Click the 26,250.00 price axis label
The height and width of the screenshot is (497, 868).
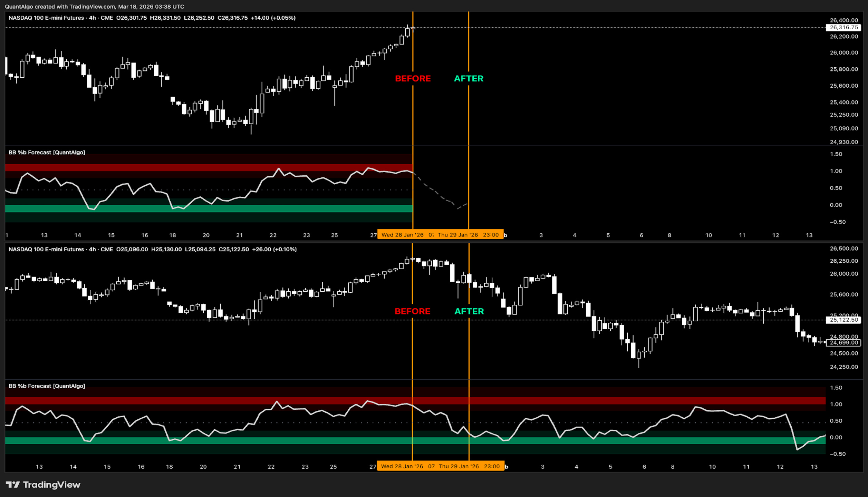pos(844,261)
